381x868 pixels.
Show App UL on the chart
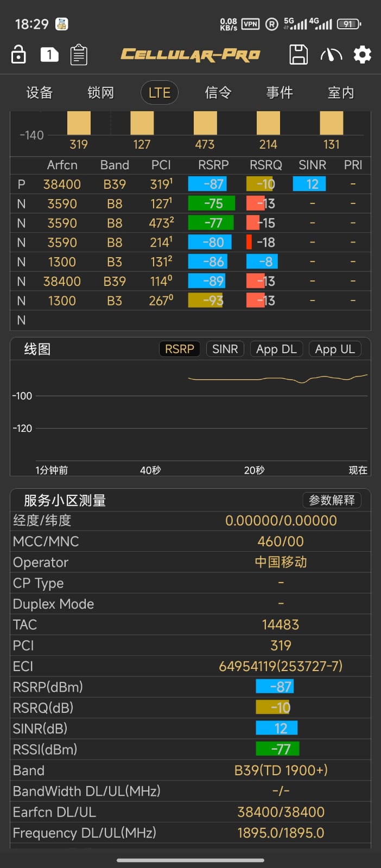335,349
